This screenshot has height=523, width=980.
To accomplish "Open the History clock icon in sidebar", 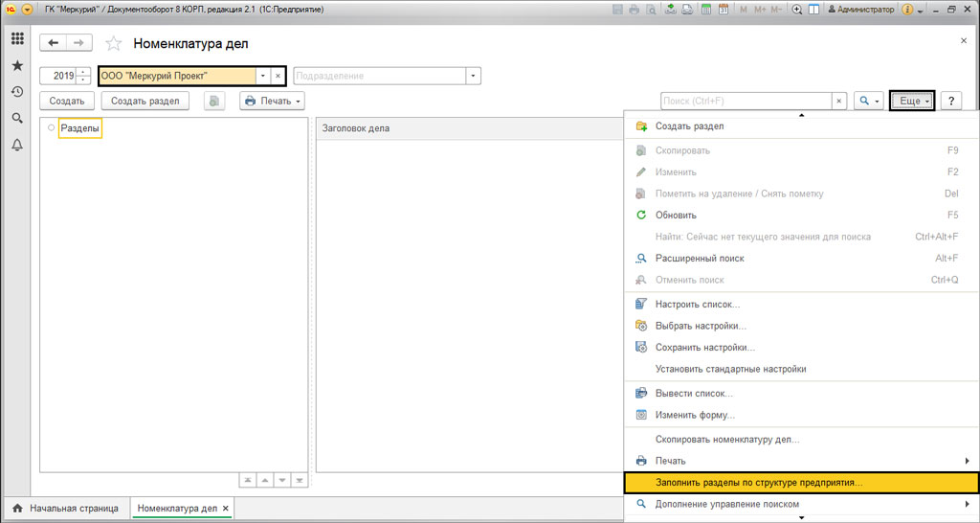I will [x=17, y=92].
